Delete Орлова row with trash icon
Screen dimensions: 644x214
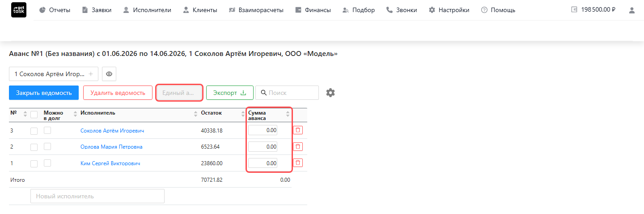tap(298, 146)
